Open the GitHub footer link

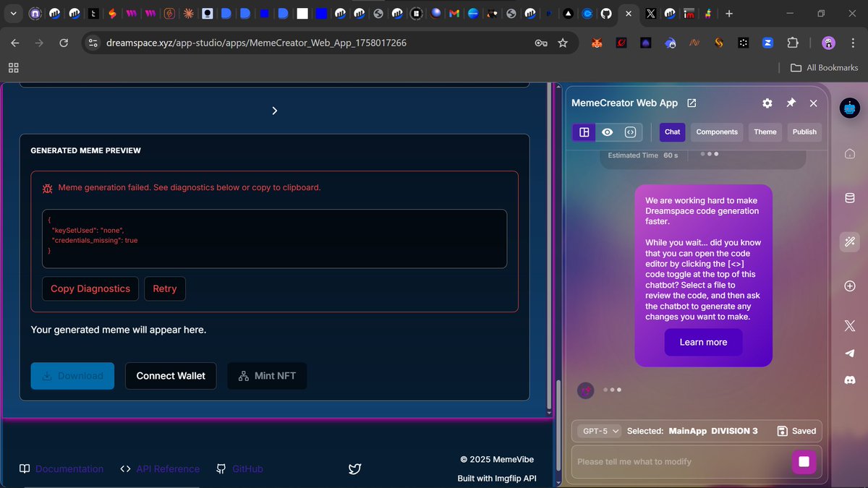(x=239, y=468)
